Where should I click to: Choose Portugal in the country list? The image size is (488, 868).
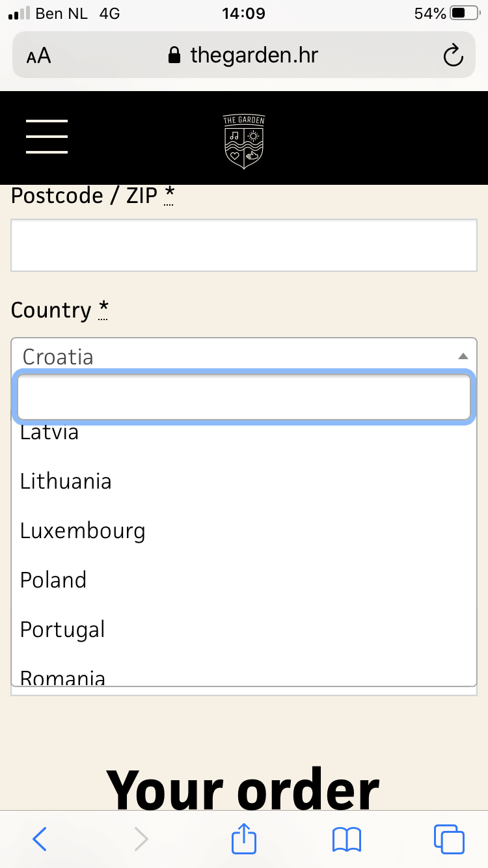(62, 629)
